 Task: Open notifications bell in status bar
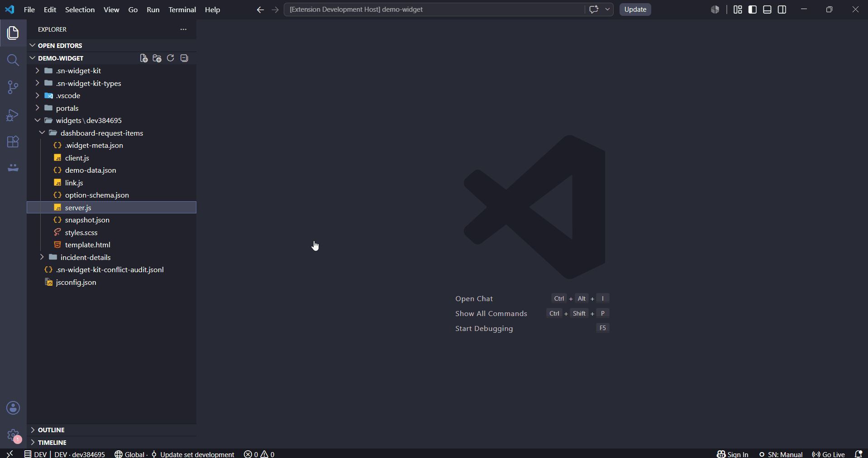pyautogui.click(x=858, y=454)
